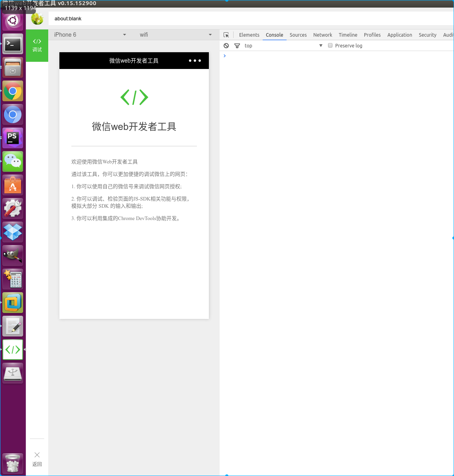Launch GIMP from the launcher
The image size is (454, 476).
point(13,256)
